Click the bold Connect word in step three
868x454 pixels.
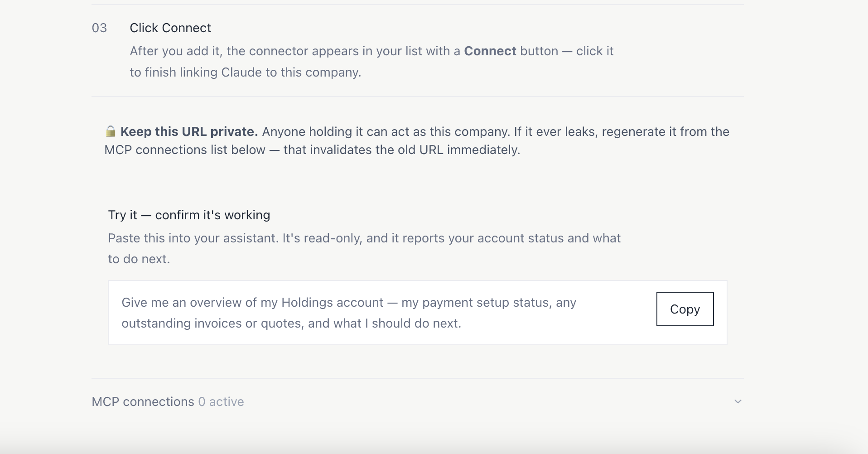(x=490, y=51)
